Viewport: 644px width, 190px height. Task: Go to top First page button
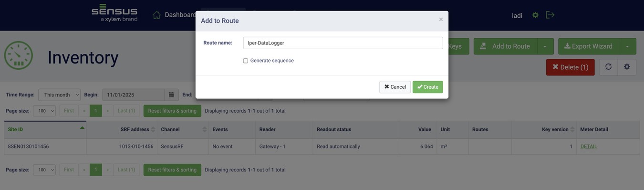[x=69, y=111]
